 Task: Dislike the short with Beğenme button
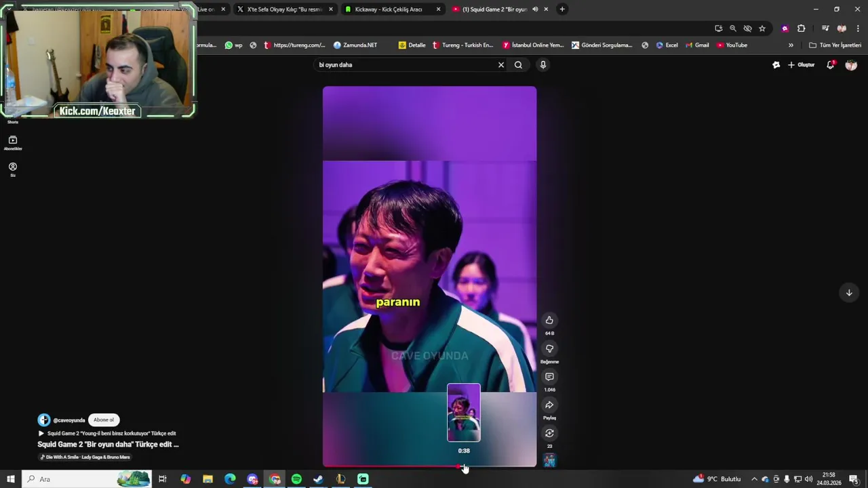coord(549,348)
